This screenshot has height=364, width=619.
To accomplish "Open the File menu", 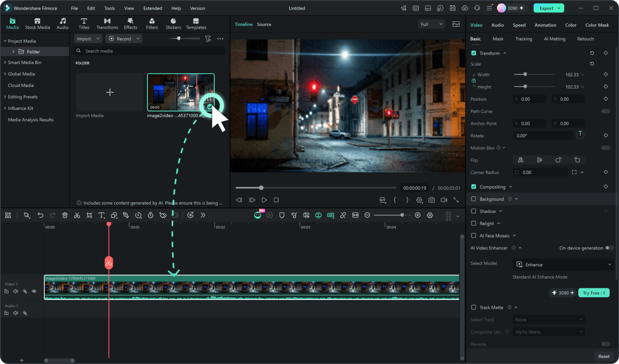I will [x=75, y=8].
